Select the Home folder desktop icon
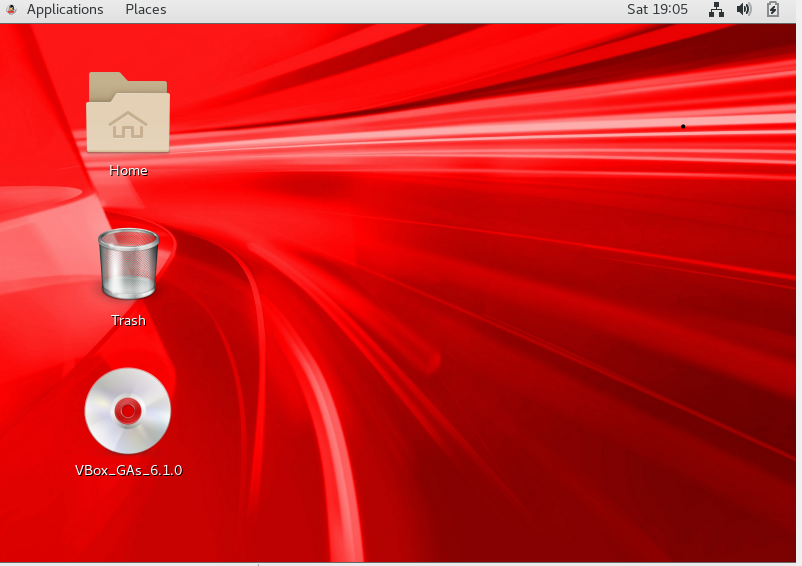The height and width of the screenshot is (566, 802). [128, 112]
